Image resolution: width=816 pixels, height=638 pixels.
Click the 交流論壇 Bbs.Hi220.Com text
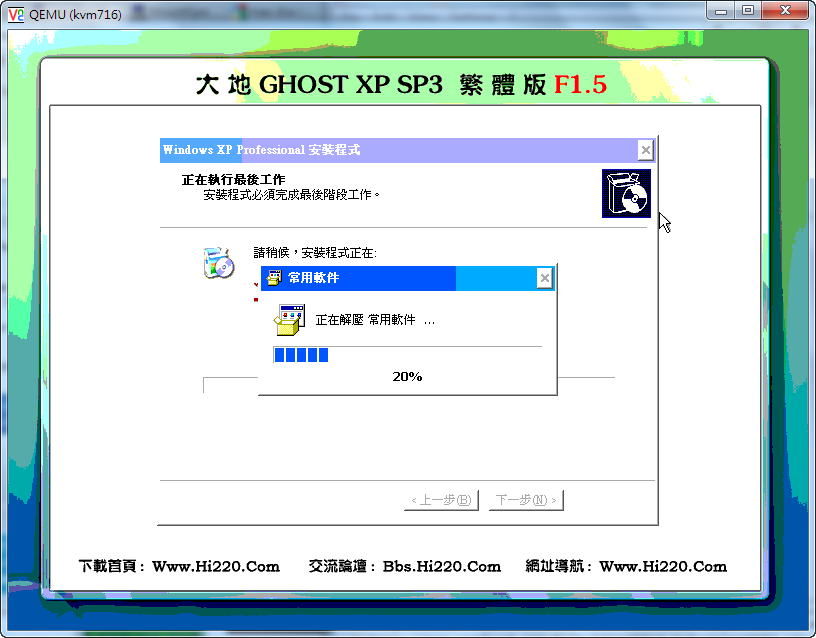tap(404, 566)
